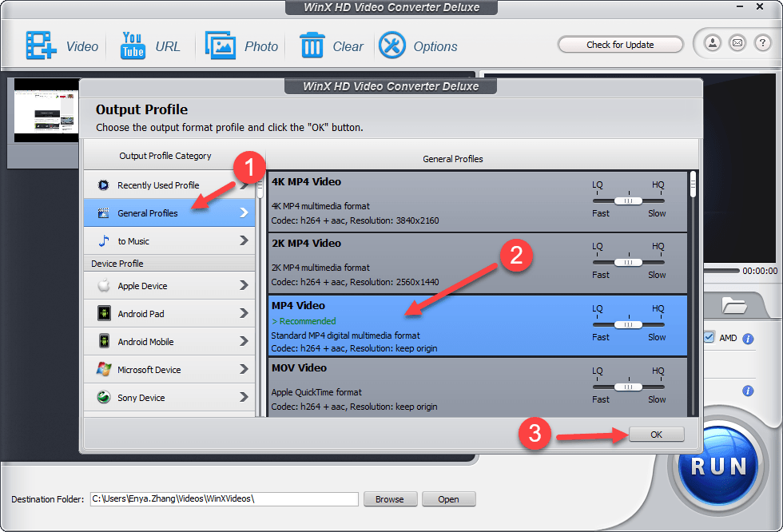
Task: Click the question mark help icon
Action: point(762,43)
